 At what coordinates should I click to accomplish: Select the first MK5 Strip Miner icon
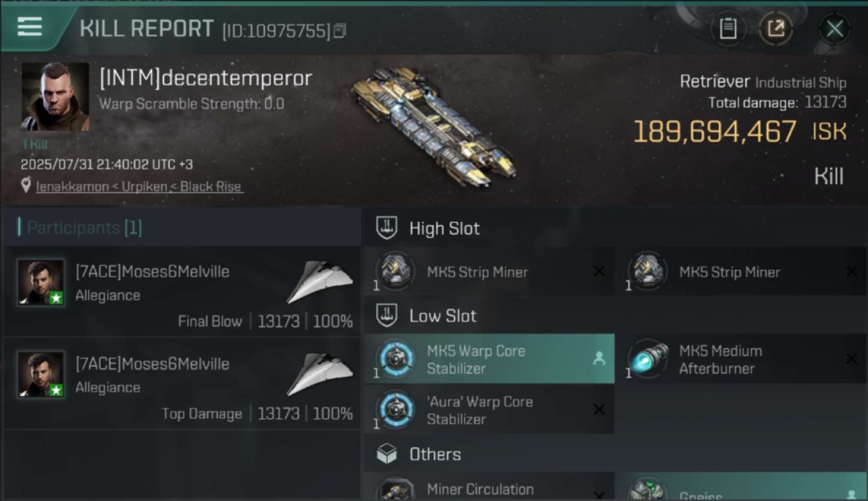[x=395, y=271]
